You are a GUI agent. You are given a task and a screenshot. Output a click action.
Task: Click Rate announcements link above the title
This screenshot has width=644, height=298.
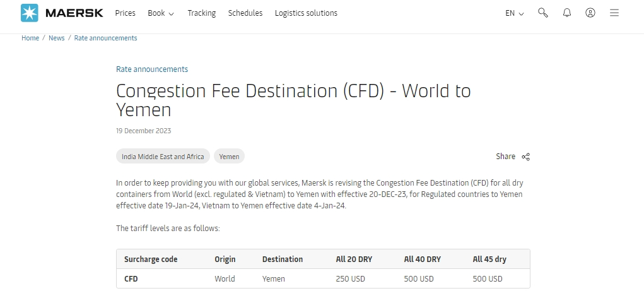[152, 69]
